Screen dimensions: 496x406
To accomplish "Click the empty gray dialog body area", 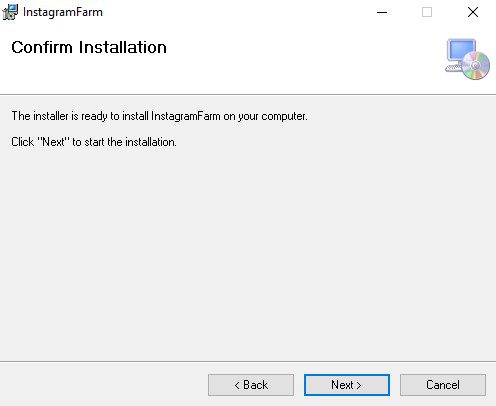I will [x=248, y=253].
